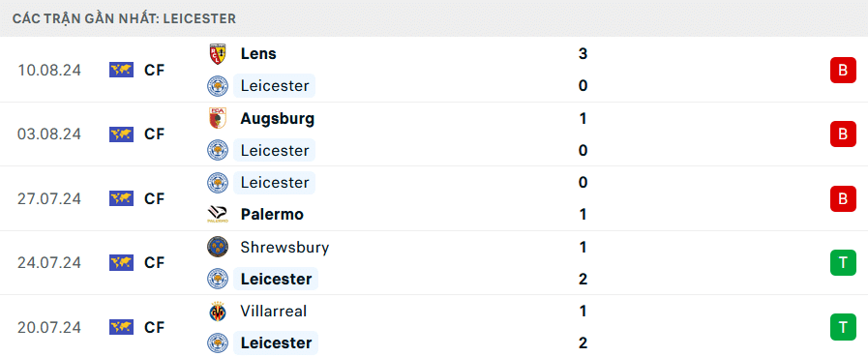Click the red B badge for Palermo match
The image size is (868, 357).
tap(843, 198)
